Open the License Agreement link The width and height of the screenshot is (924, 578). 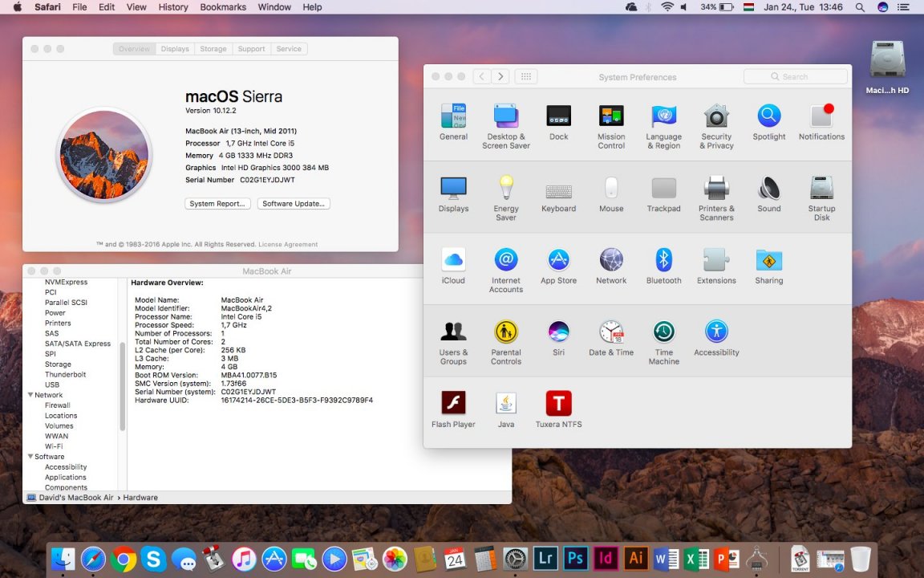[x=288, y=244]
